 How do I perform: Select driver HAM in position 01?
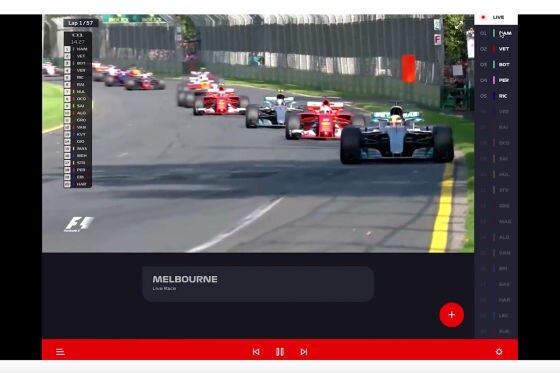click(x=496, y=33)
